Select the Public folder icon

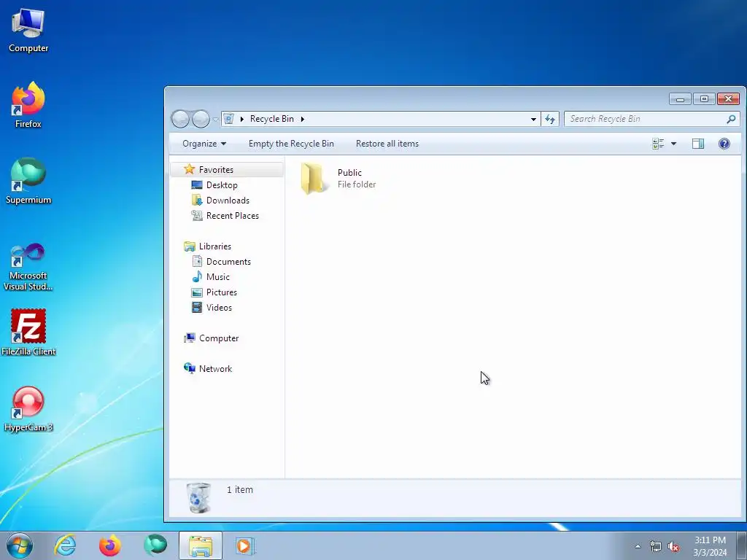click(312, 179)
